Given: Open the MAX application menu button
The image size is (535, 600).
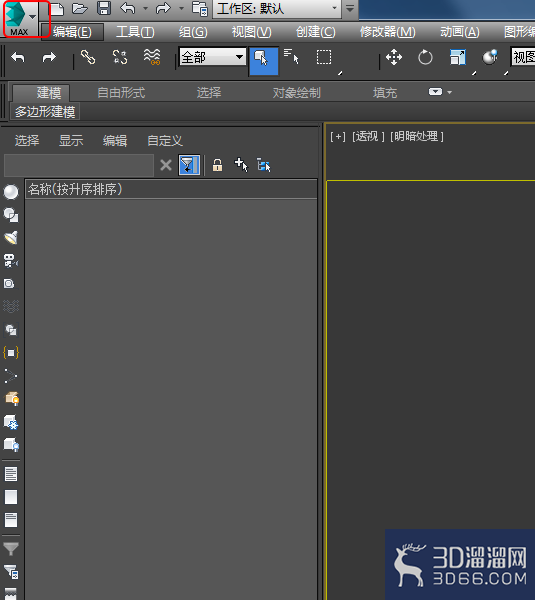Looking at the screenshot, I should [x=20, y=18].
